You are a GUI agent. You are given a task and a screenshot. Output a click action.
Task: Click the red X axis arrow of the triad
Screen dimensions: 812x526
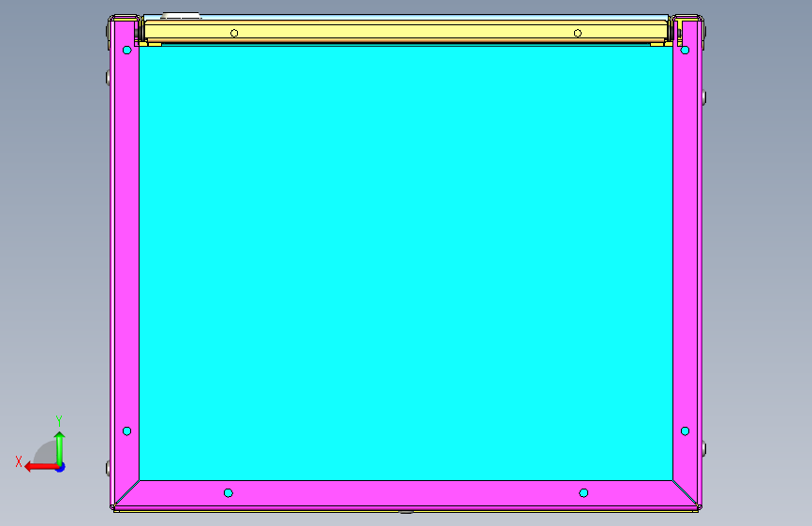tap(40, 467)
